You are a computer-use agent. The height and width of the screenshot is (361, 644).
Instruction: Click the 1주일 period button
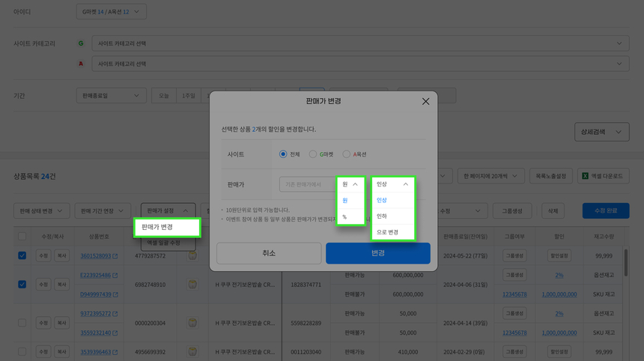pos(189,96)
